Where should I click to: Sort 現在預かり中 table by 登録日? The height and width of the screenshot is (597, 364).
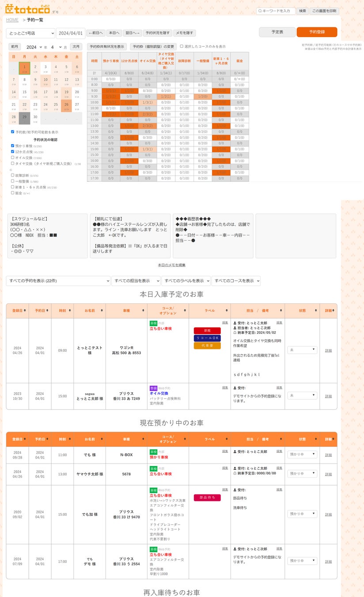coord(17,439)
